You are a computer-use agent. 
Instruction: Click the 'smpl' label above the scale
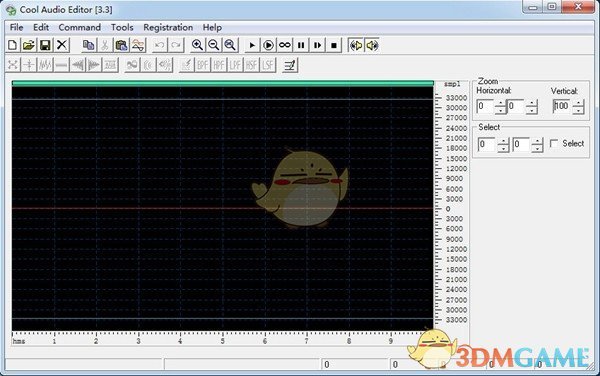[452, 84]
